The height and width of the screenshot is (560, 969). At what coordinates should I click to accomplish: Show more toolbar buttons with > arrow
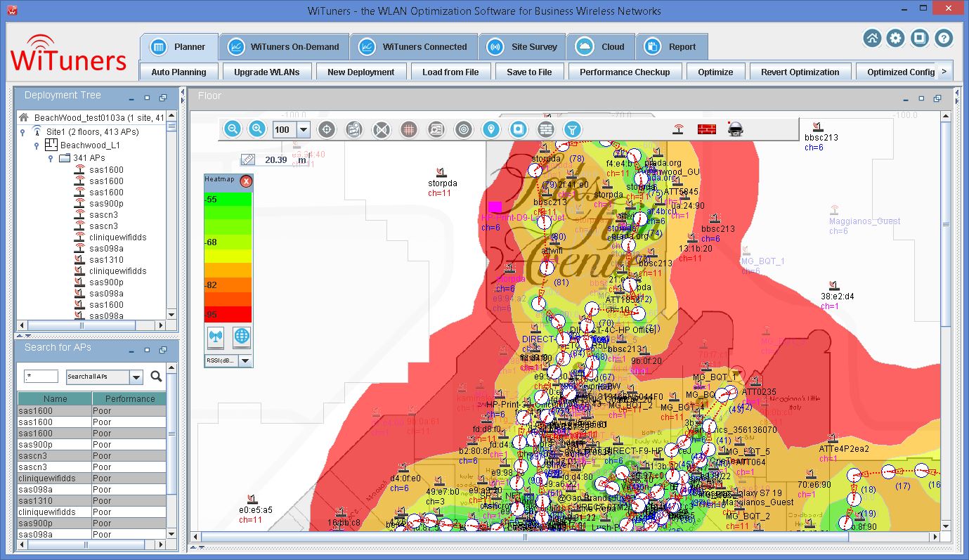[944, 71]
